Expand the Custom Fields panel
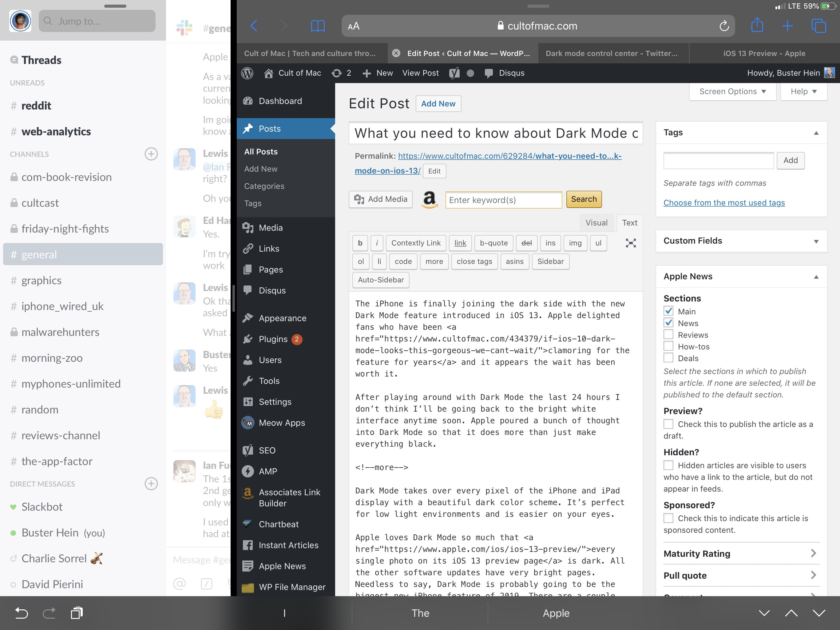The height and width of the screenshot is (630, 840). pos(816,241)
